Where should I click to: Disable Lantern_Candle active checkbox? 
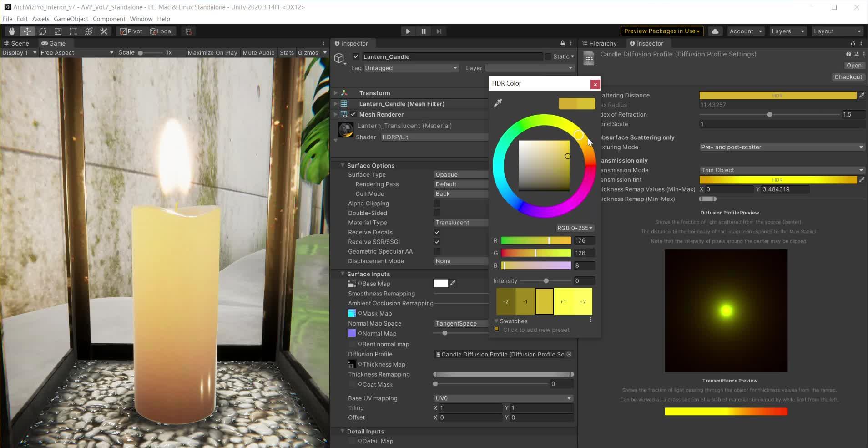coord(356,57)
